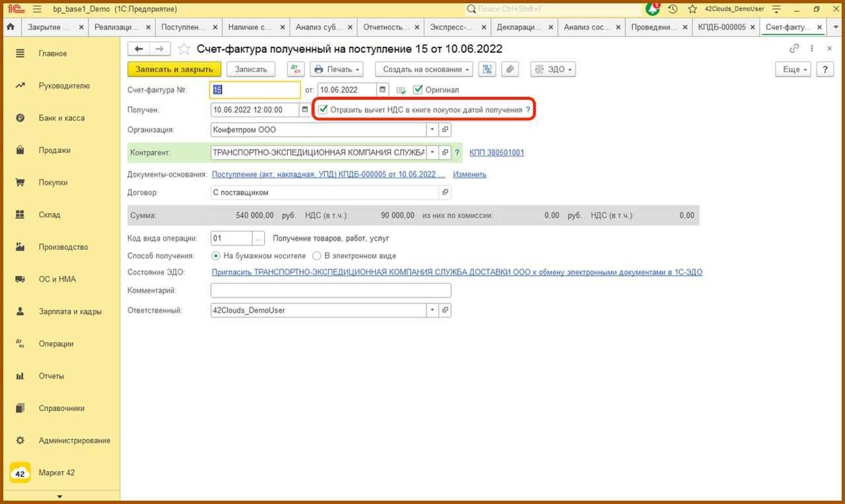Open calendar picker for invoice date
845x504 pixels.
tap(382, 90)
